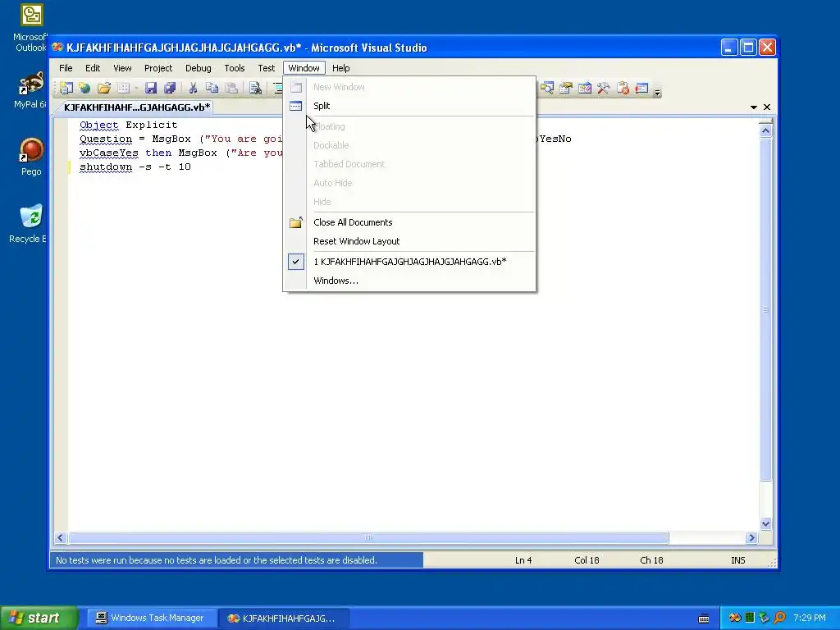Viewport: 840px width, 630px height.
Task: Click the on-screen keyboard taskbar icon
Action: 704,619
